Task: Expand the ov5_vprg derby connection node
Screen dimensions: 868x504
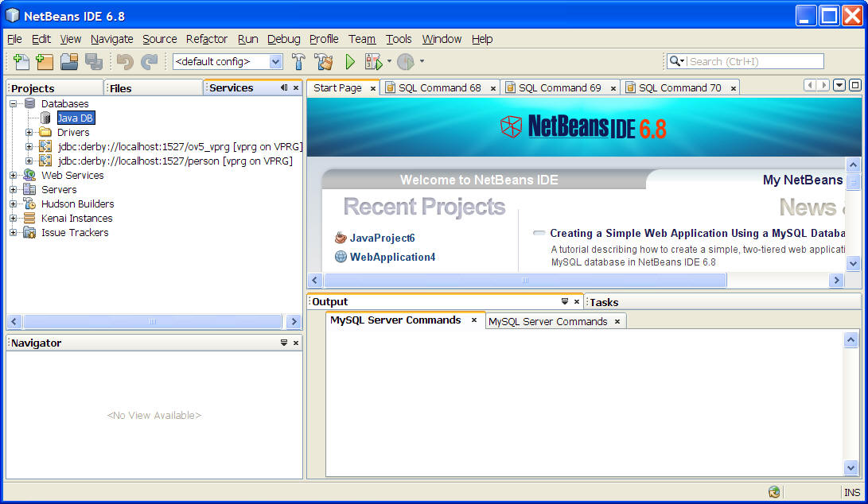Action: click(29, 146)
